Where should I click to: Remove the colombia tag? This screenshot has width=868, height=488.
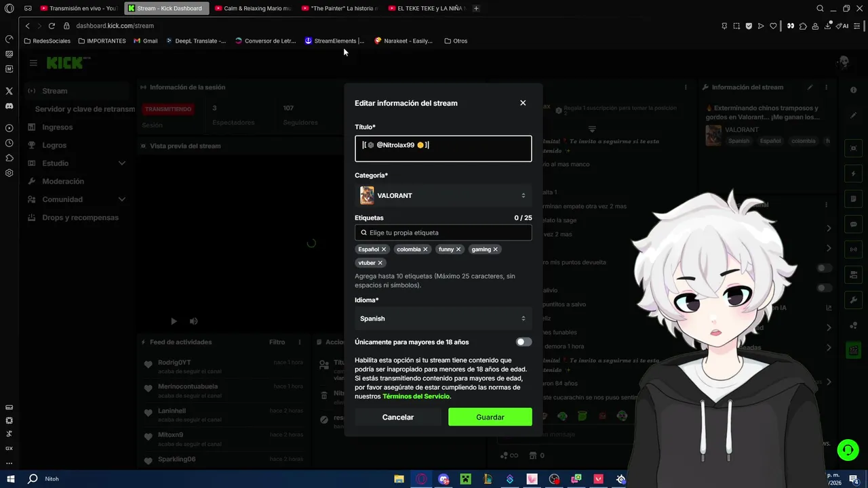[426, 249]
